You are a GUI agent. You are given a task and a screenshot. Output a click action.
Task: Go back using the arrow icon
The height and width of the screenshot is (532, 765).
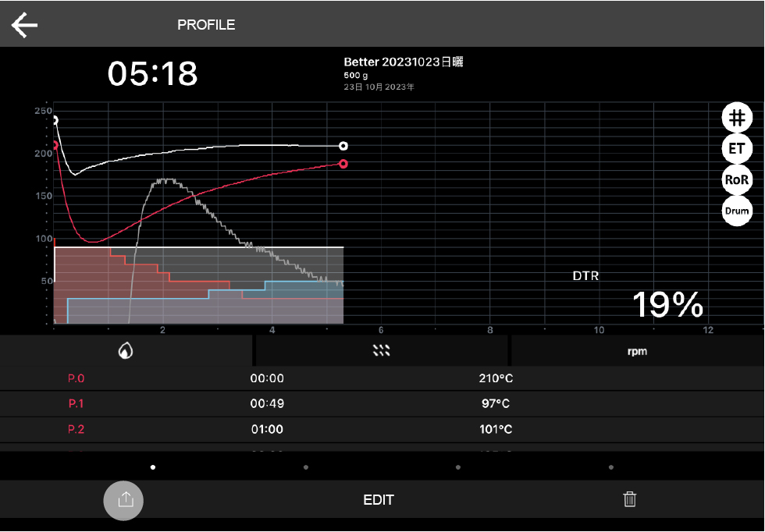[x=24, y=25]
